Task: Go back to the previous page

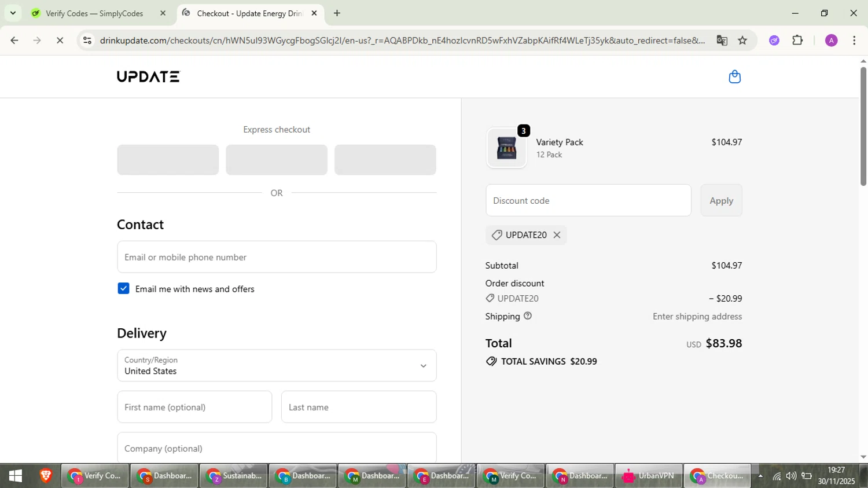Action: [x=14, y=41]
